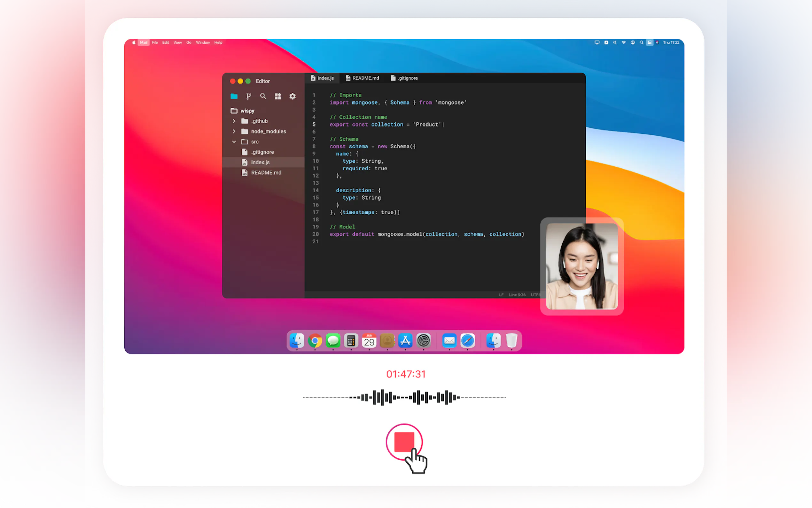This screenshot has height=508, width=812.
Task: Toggle Wi-Fi from the menu bar
Action: pos(624,42)
